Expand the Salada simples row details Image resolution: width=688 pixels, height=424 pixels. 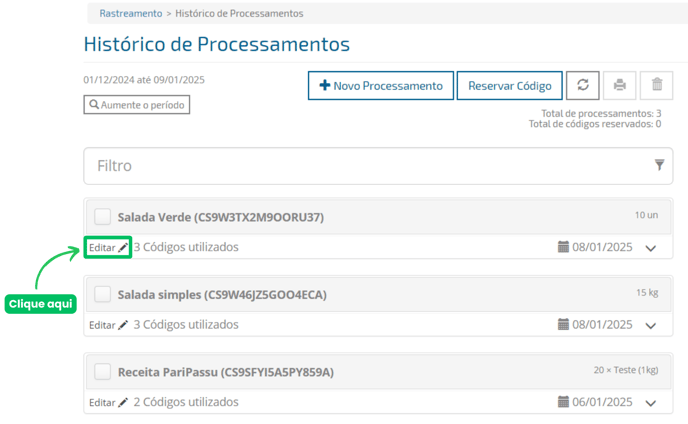(x=652, y=326)
